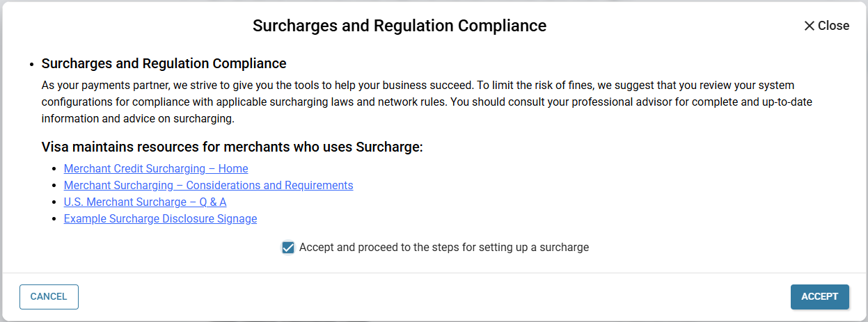
Task: Follow the U.S. Merchant Surcharge – Q & A link
Action: (145, 202)
